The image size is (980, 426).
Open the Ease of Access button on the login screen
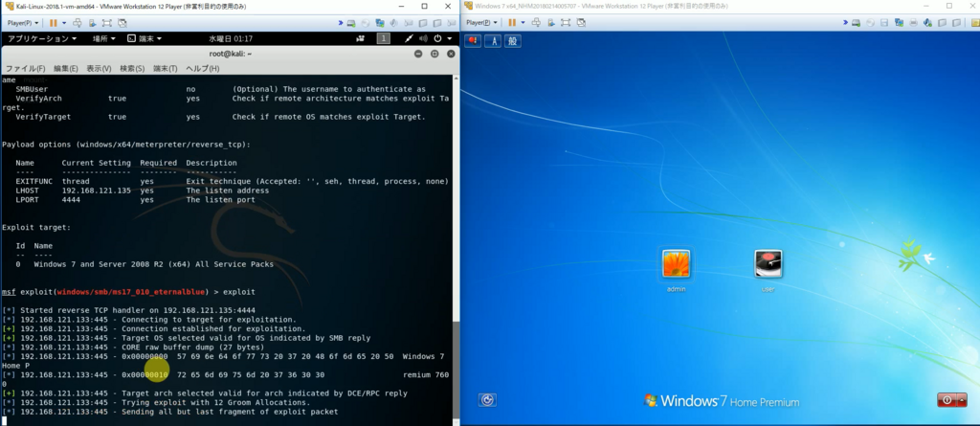487,400
